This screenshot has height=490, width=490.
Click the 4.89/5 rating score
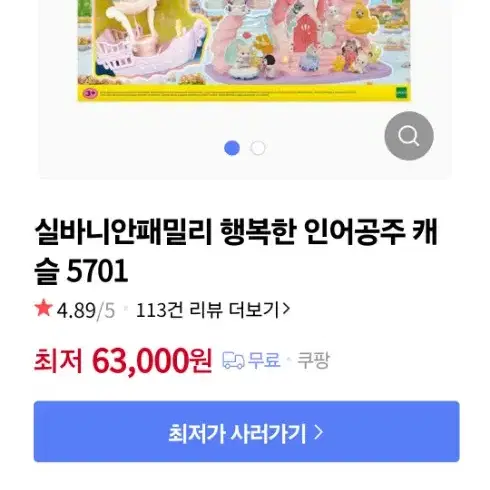click(86, 310)
